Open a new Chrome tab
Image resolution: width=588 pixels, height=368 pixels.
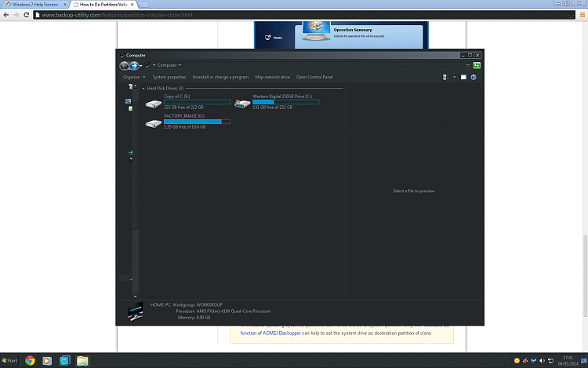(143, 5)
